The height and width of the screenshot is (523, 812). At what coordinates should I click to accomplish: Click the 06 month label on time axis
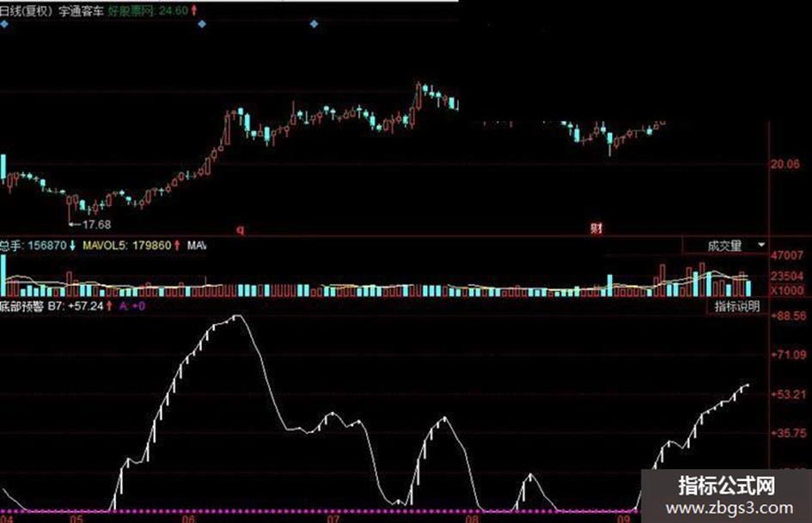188,519
